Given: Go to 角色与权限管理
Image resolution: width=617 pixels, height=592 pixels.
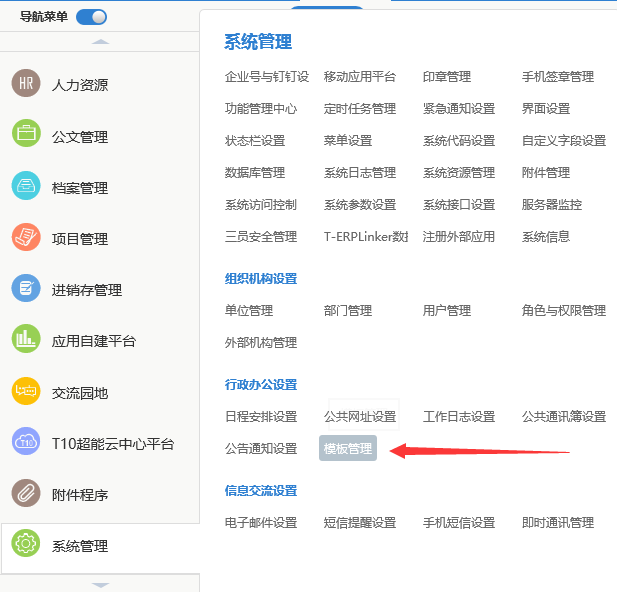Looking at the screenshot, I should pos(564,311).
